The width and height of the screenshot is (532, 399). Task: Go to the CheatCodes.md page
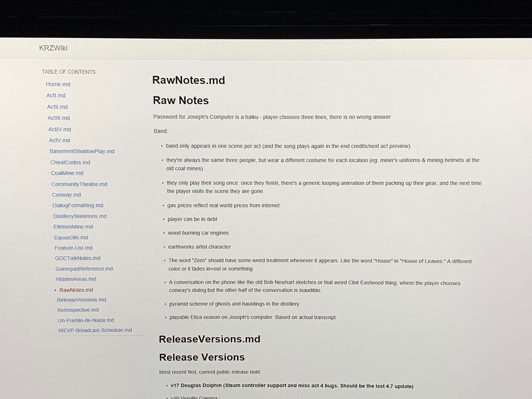70,162
